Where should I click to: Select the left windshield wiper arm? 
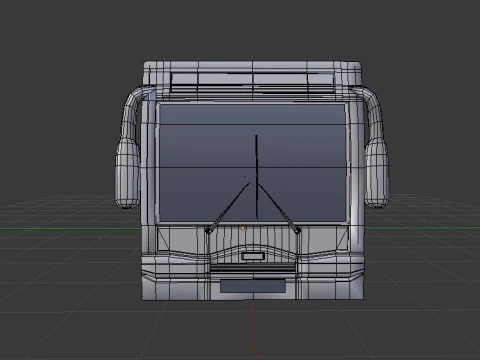[228, 208]
